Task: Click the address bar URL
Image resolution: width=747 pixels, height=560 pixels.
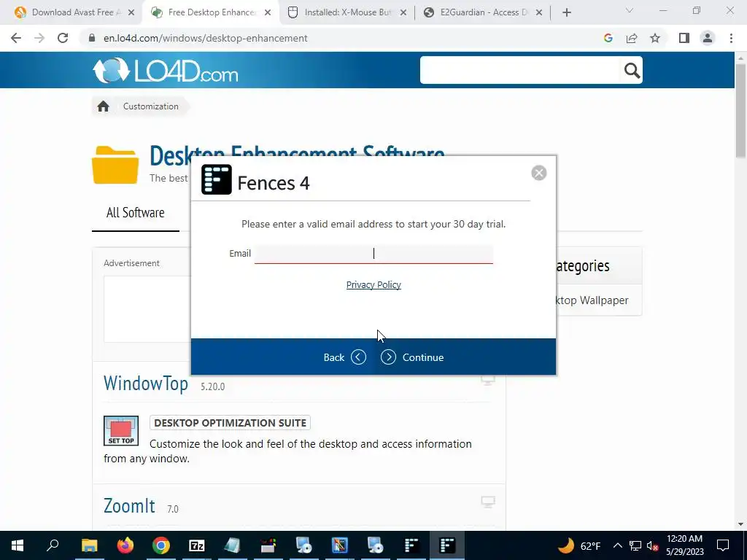Action: pyautogui.click(x=205, y=38)
